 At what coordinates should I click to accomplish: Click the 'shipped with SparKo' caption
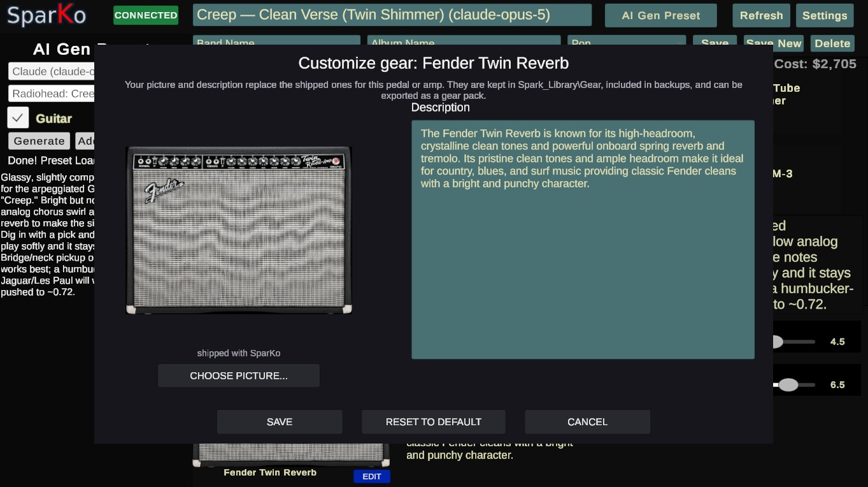(x=239, y=353)
